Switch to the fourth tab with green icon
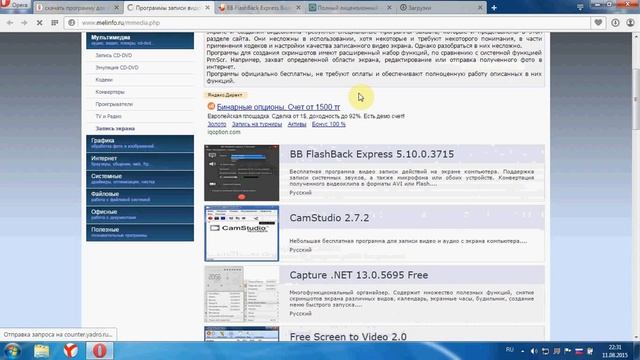Screen dimensions: 640x360 point(350,7)
